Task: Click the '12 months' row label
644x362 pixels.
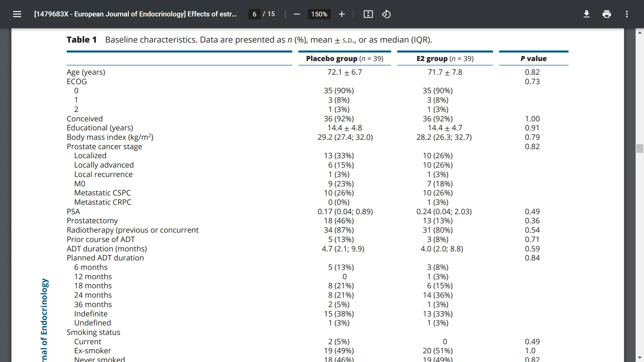Action: (x=93, y=277)
